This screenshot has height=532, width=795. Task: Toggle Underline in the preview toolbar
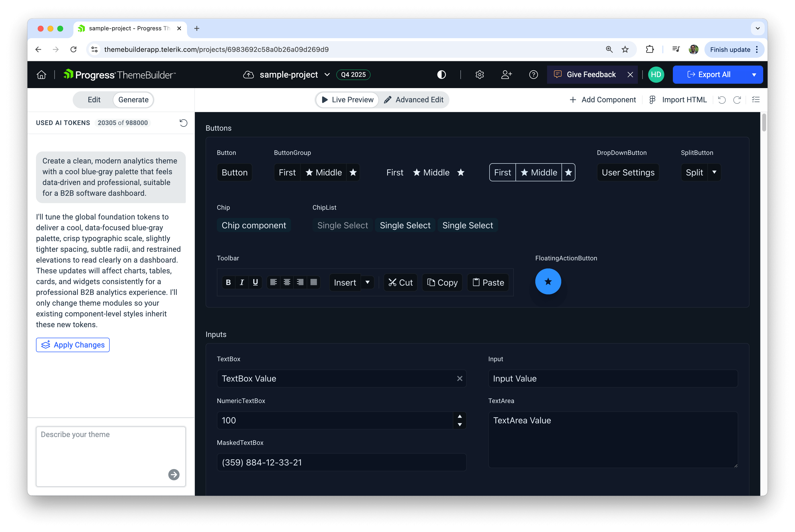pos(255,282)
